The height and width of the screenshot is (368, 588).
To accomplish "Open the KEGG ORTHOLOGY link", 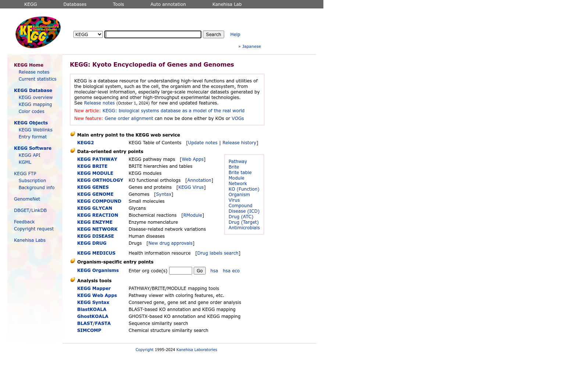I will pos(100,180).
